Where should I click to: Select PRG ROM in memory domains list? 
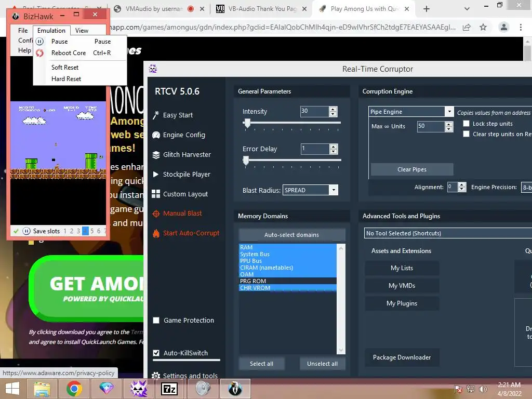click(x=288, y=281)
